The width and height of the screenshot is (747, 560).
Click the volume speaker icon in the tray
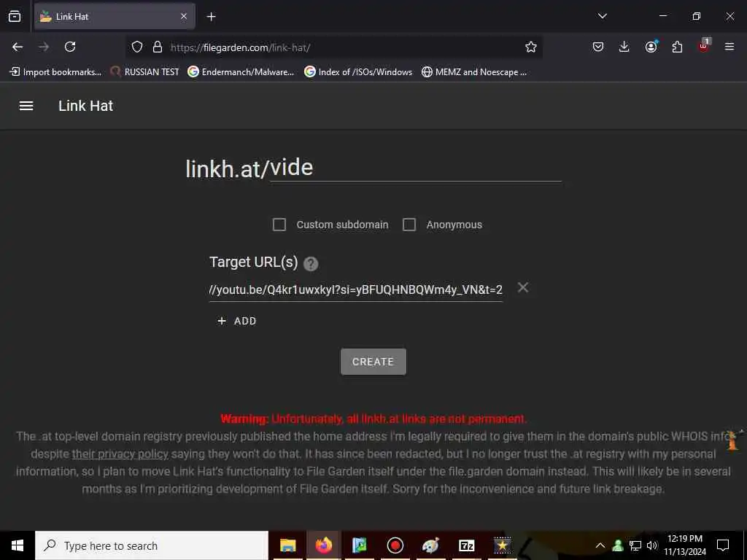pyautogui.click(x=652, y=545)
